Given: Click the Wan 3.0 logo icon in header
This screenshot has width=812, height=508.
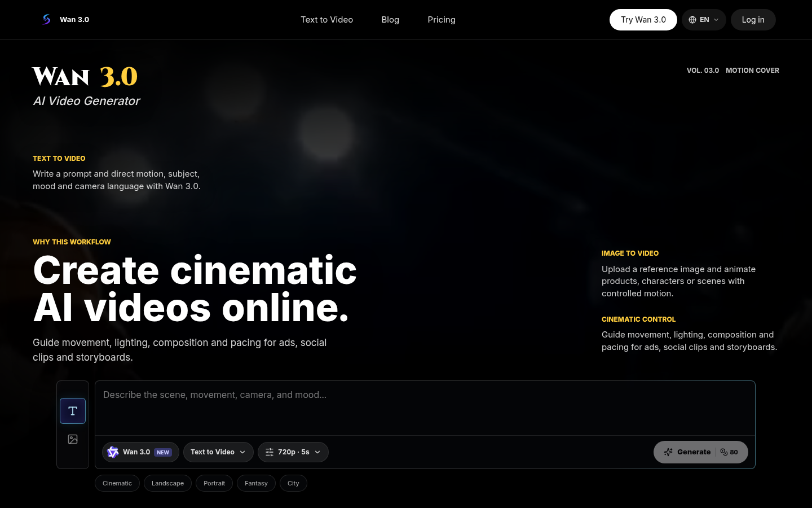Looking at the screenshot, I should [x=46, y=20].
